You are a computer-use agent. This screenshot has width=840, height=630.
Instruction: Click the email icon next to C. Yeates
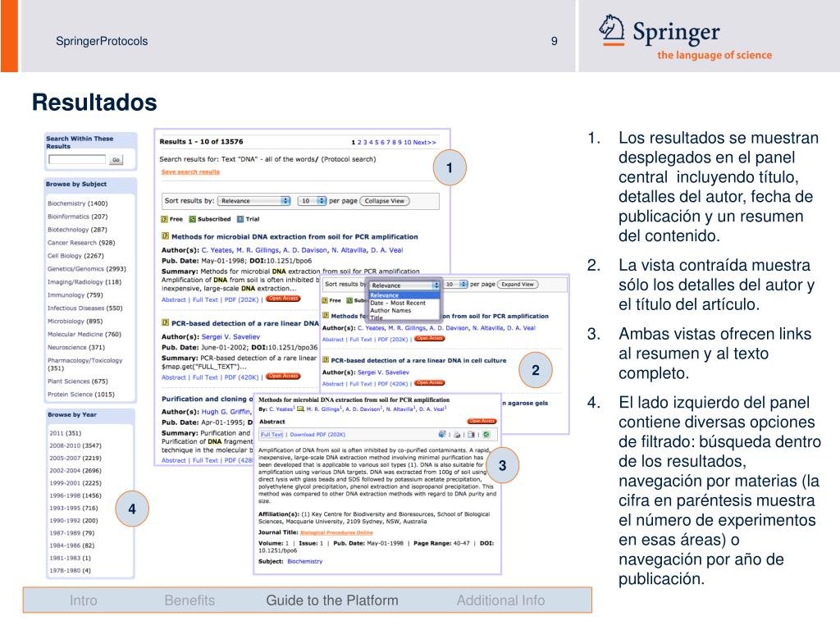point(300,409)
